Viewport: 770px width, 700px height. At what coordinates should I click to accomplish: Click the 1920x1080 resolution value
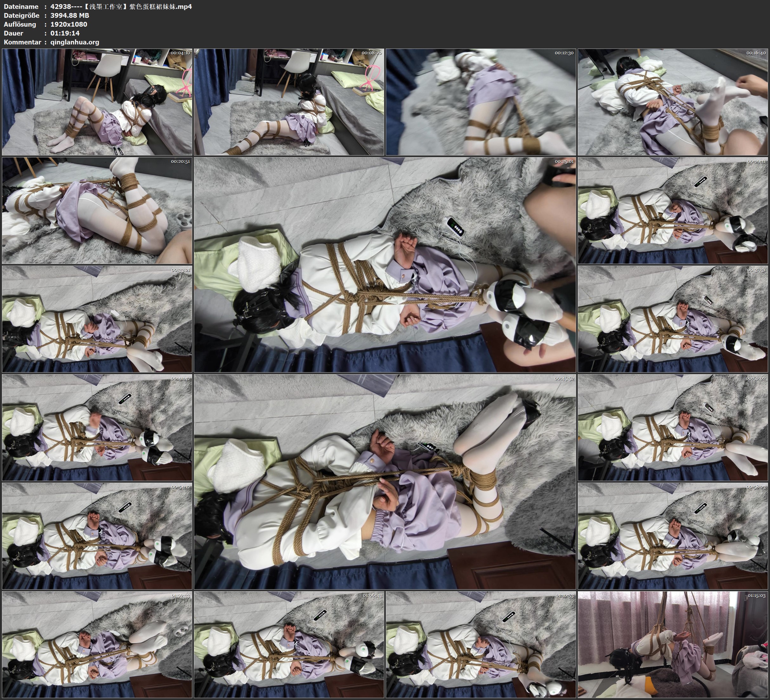click(x=69, y=24)
